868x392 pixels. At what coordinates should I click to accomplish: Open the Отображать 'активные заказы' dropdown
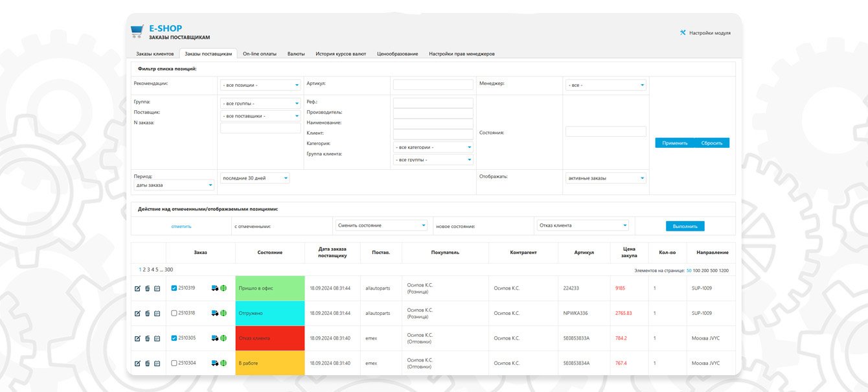(x=606, y=178)
